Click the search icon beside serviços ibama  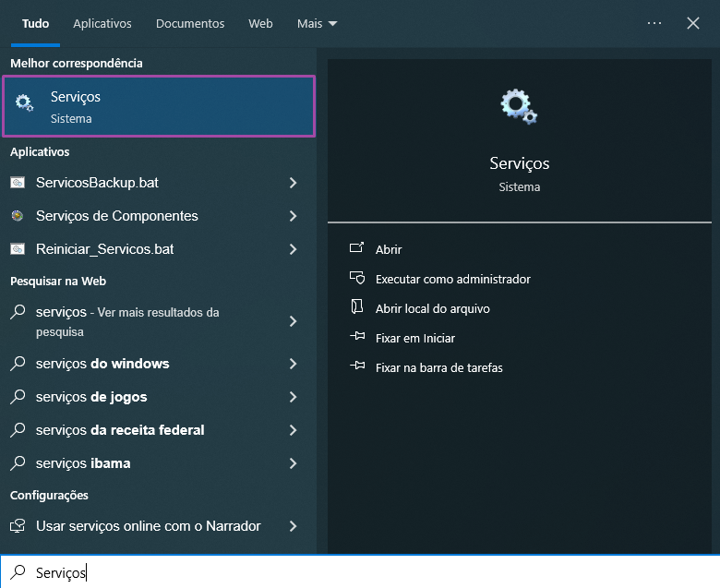click(x=18, y=462)
